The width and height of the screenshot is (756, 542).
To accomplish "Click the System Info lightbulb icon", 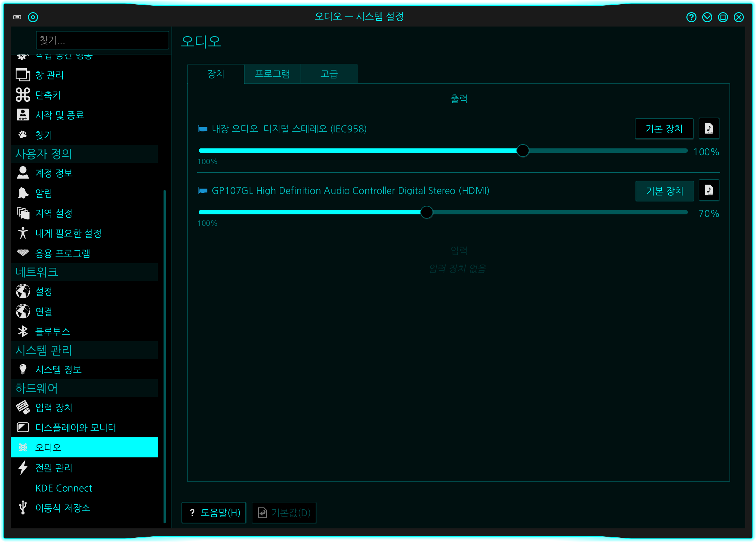I will 23,369.
